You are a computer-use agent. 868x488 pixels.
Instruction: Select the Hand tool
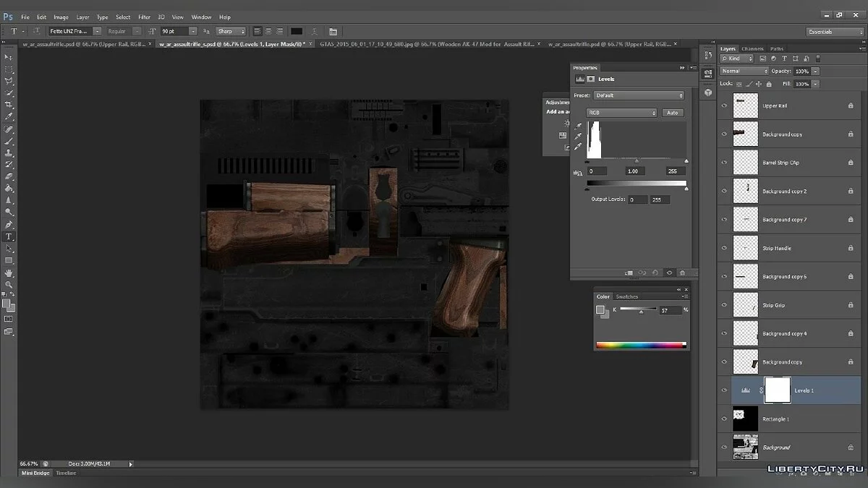(x=9, y=273)
